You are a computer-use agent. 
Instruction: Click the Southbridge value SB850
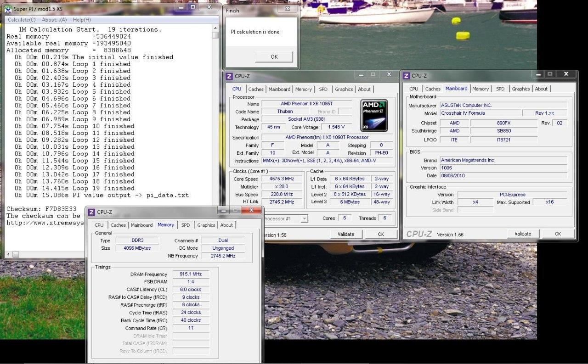click(504, 131)
